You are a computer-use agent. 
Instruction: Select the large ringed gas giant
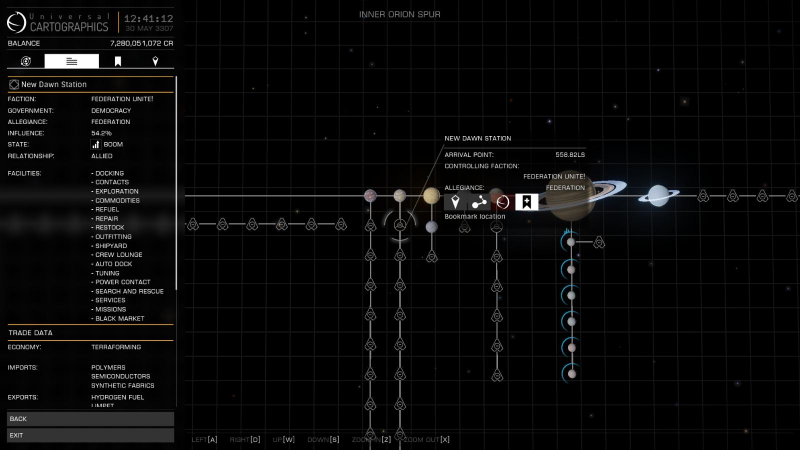(x=570, y=195)
